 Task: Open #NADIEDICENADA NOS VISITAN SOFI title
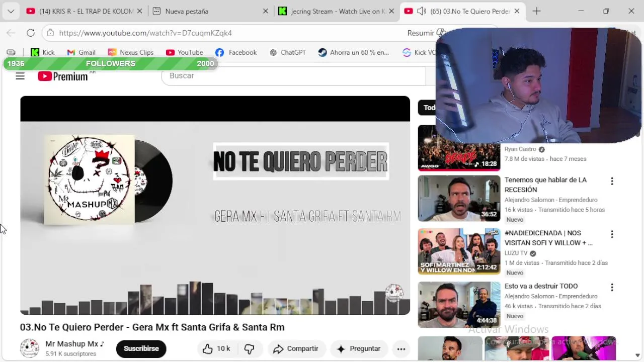pyautogui.click(x=548, y=238)
